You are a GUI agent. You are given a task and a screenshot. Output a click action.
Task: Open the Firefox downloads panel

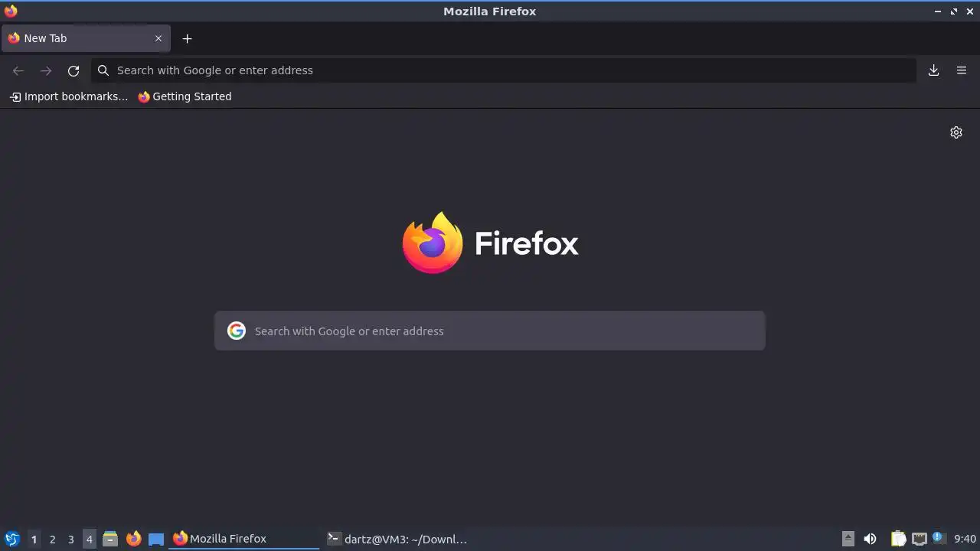click(933, 70)
